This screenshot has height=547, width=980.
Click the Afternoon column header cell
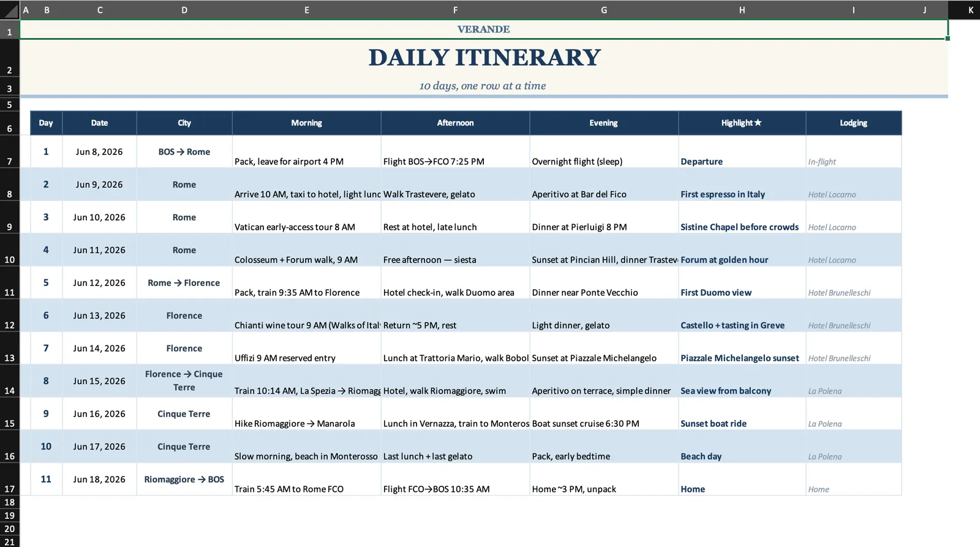[x=455, y=123]
